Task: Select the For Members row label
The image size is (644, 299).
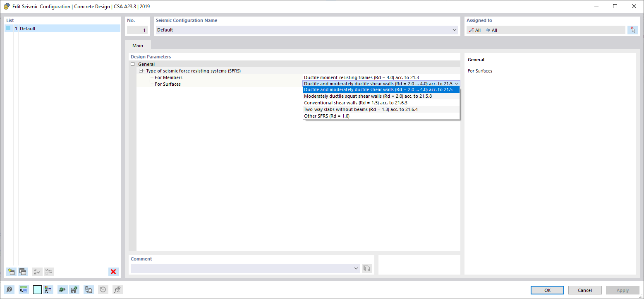Action: (168, 77)
